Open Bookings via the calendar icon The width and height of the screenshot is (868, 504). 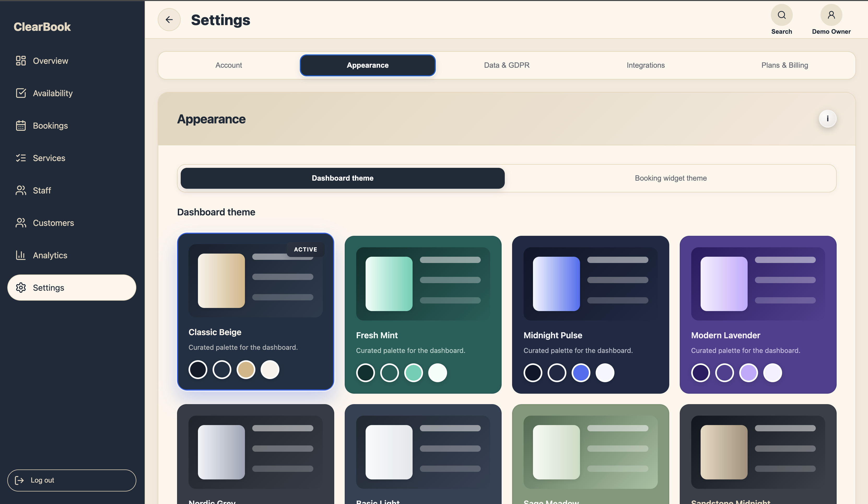21,125
